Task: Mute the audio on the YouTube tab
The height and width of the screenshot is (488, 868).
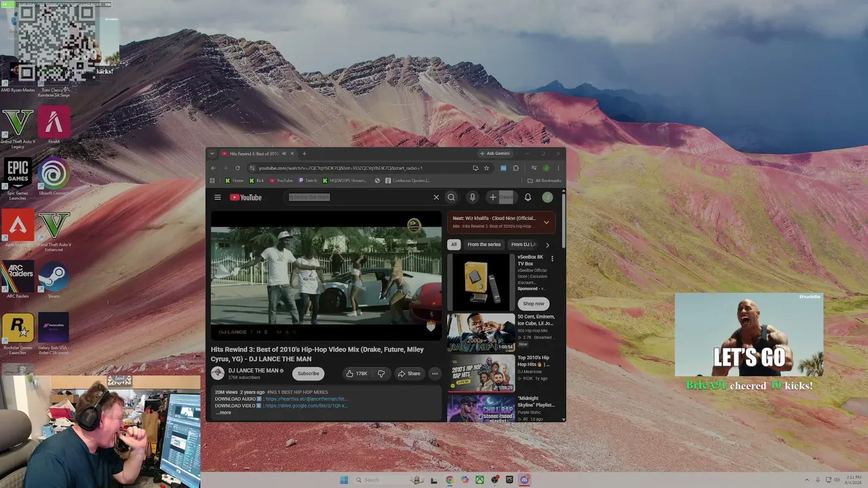Action: 284,154
